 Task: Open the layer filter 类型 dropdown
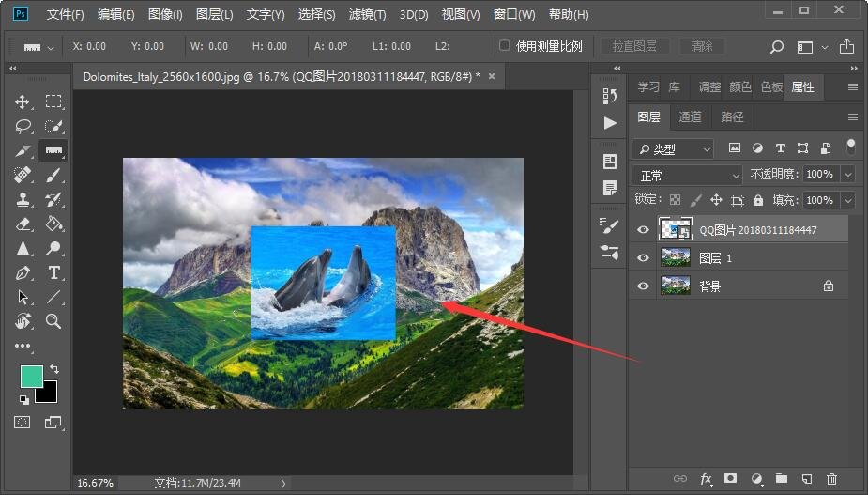(673, 148)
